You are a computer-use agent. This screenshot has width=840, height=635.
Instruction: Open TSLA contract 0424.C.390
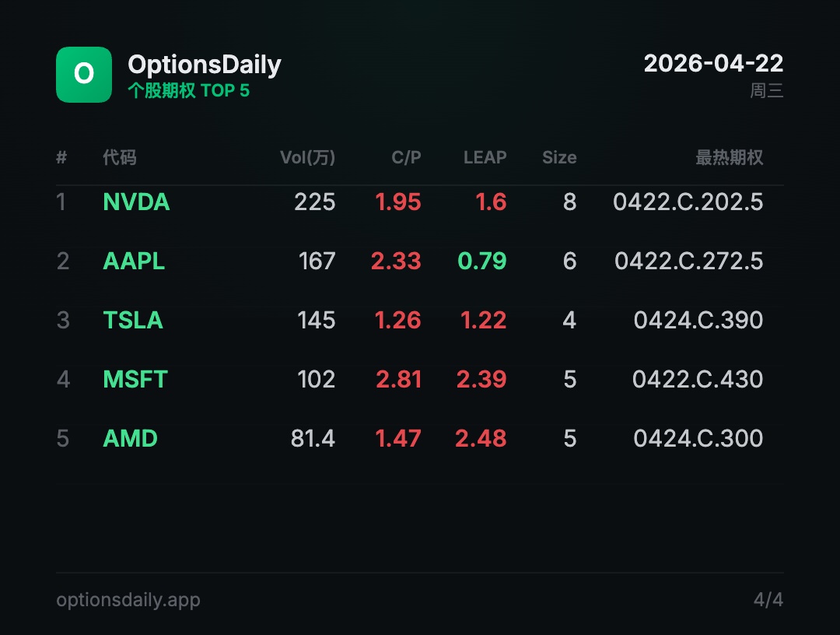698,320
